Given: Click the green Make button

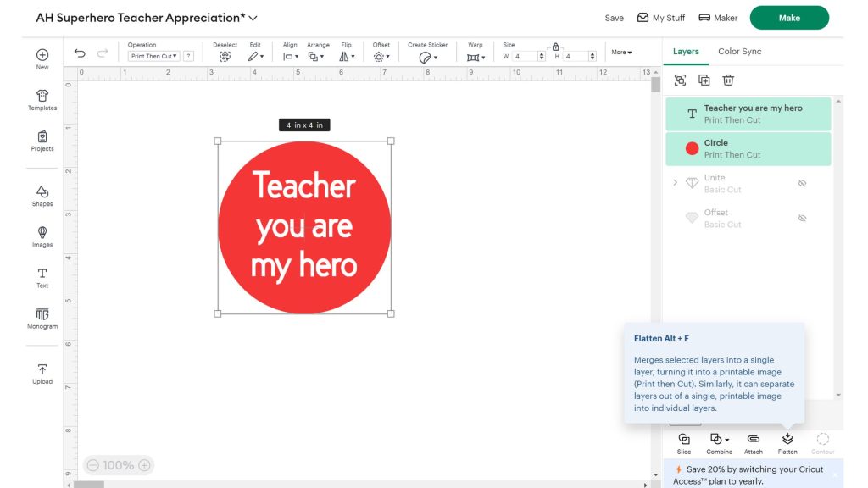Looking at the screenshot, I should (789, 18).
